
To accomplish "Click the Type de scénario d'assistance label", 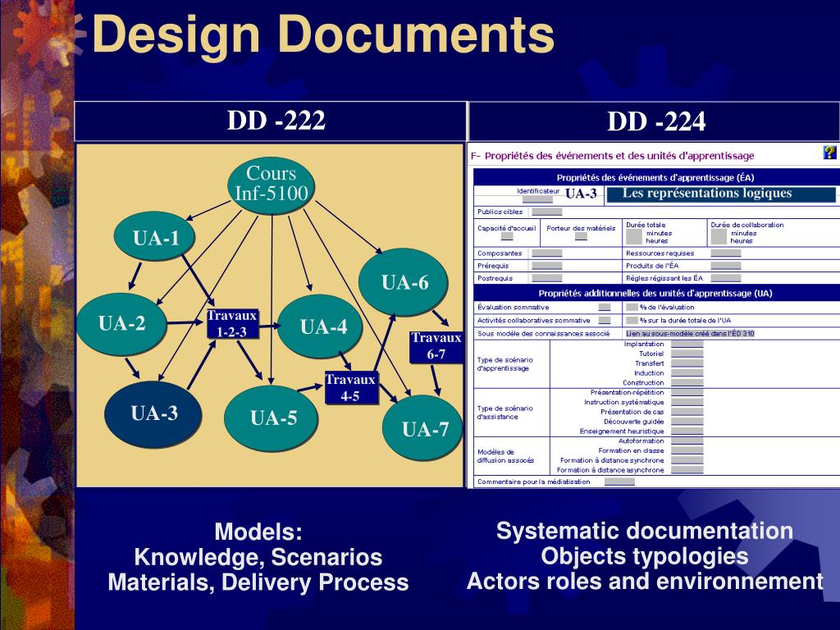I will point(505,413).
